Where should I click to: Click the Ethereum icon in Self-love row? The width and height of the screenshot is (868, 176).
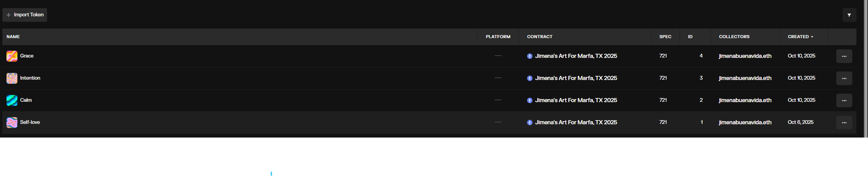point(530,123)
